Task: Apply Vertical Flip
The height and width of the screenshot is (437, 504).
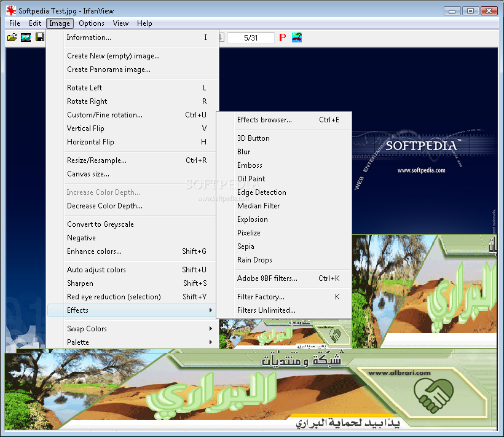Action: [x=133, y=128]
